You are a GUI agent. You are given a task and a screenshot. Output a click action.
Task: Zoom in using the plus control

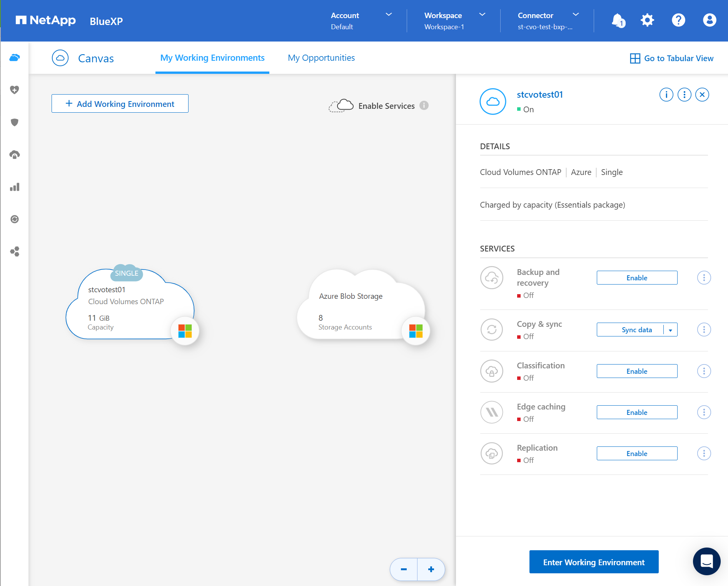pos(431,569)
